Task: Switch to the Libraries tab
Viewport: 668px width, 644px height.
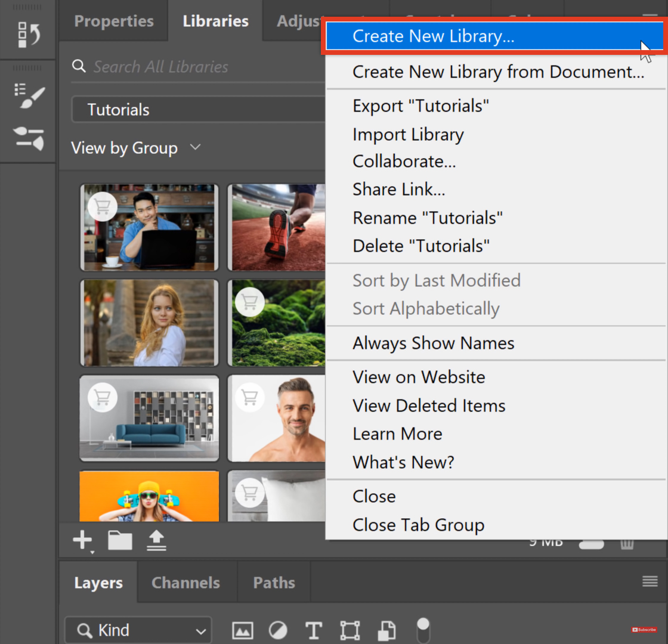Action: [215, 21]
